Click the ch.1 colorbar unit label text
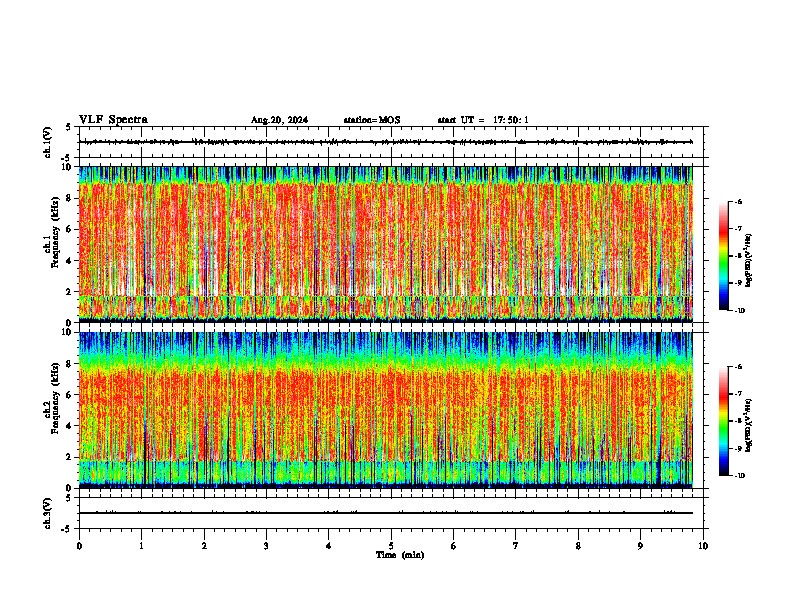792x612 pixels. (x=749, y=260)
